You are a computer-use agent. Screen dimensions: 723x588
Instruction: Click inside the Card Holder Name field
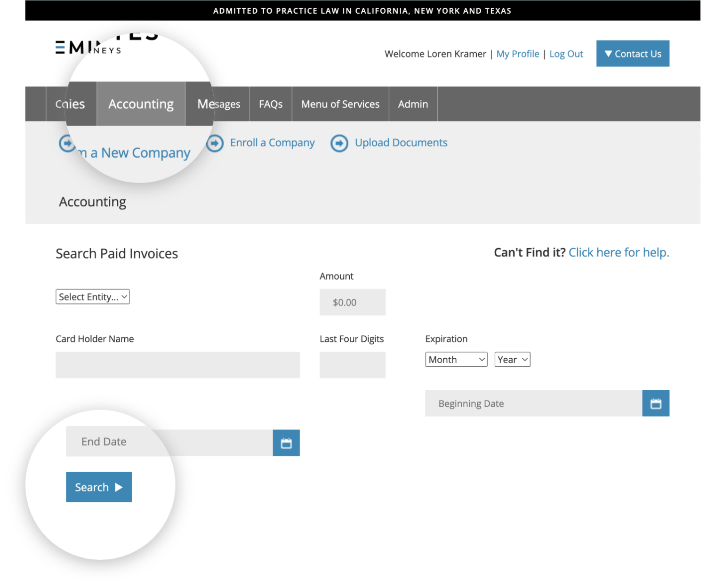pos(177,365)
